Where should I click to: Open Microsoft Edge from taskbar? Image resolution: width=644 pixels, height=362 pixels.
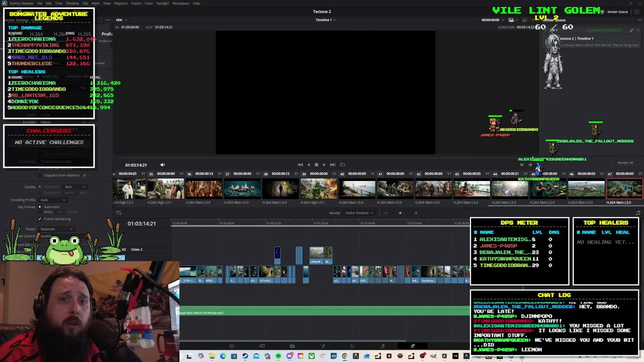[223, 356]
